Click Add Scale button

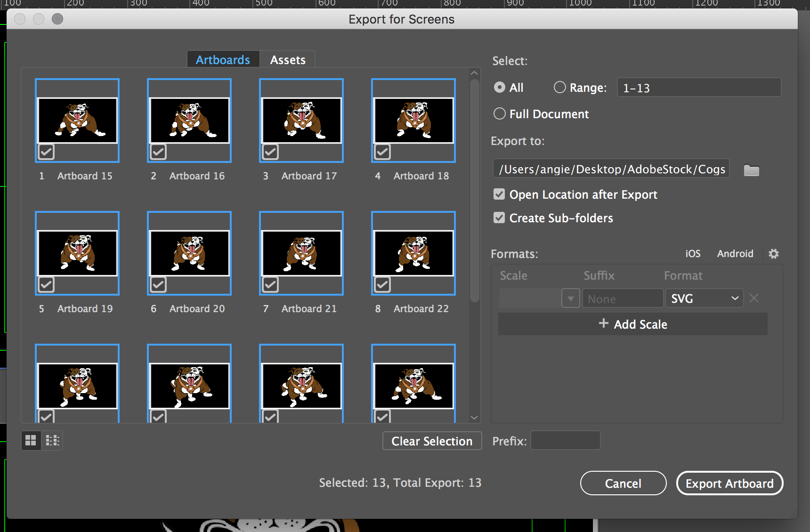pos(633,324)
